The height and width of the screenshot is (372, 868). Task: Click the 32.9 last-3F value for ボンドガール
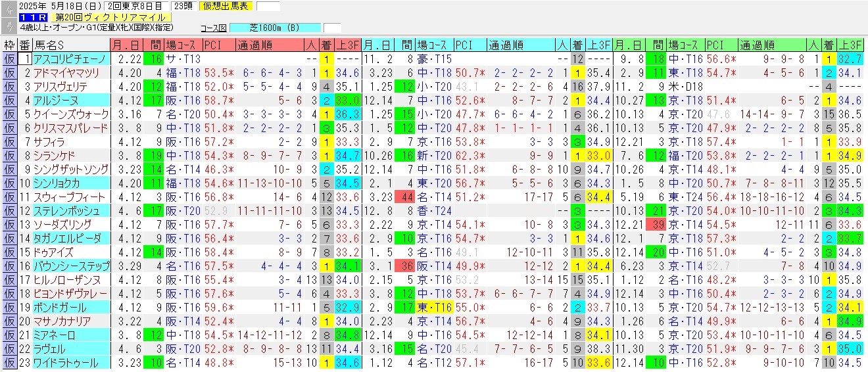click(347, 307)
